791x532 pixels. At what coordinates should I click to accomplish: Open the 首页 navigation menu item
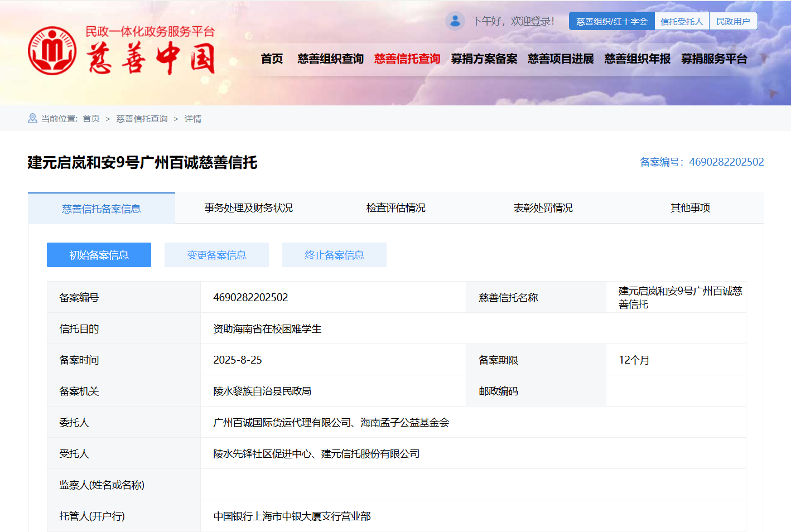[272, 59]
